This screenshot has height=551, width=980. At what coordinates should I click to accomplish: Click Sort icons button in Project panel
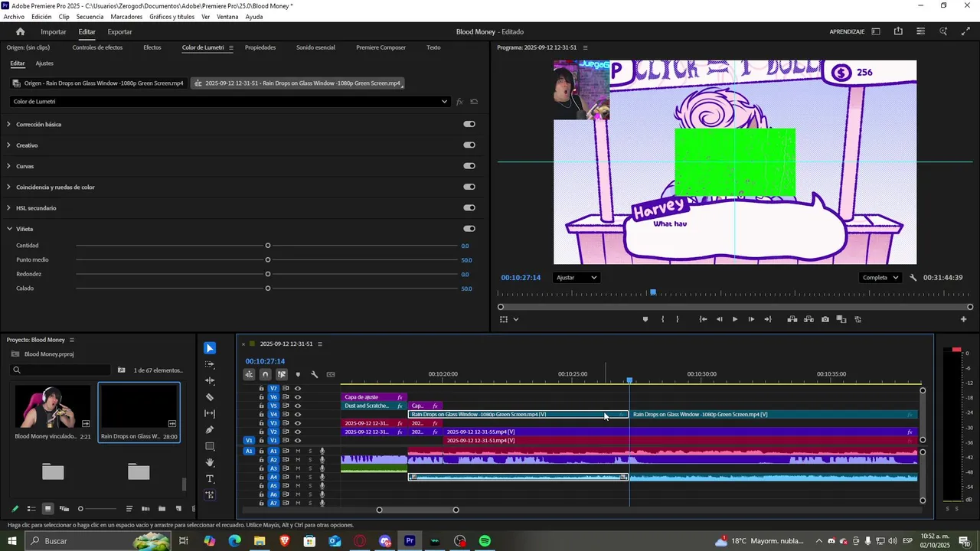tap(129, 509)
